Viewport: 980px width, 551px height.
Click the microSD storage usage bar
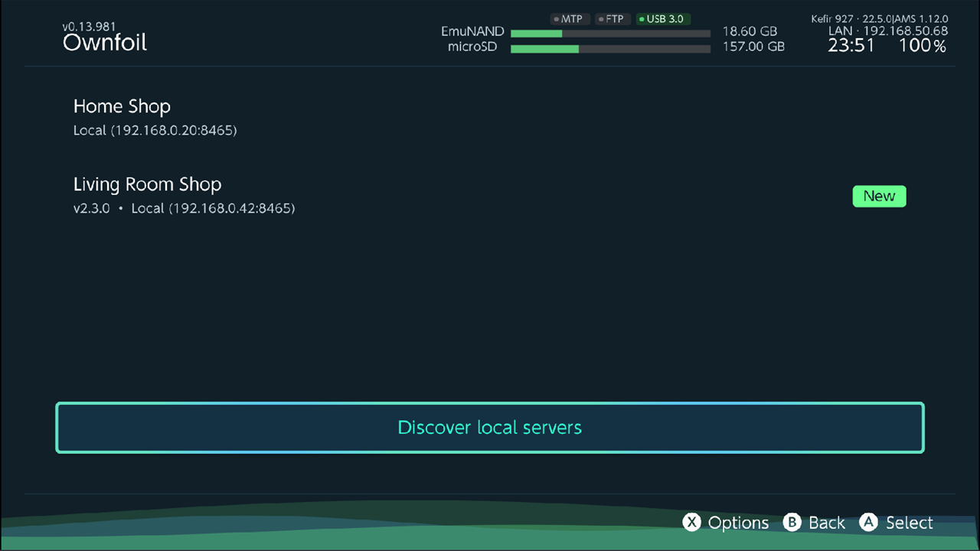[610, 49]
